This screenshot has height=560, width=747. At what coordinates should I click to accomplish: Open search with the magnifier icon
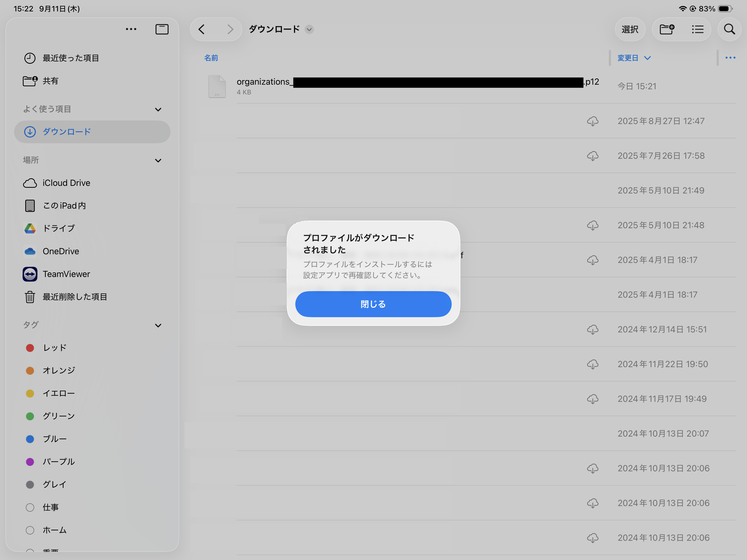click(x=729, y=29)
